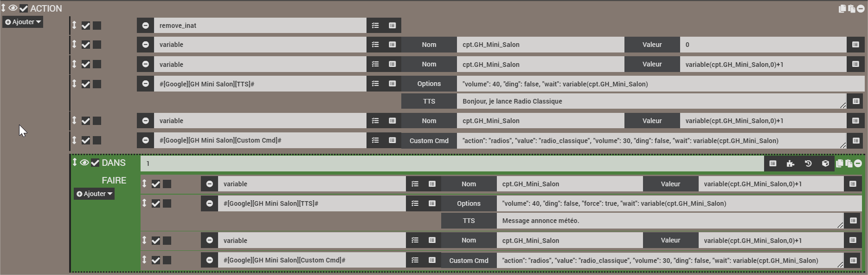Edit the Valeur field containing 0
This screenshot has width=868, height=275.
pyautogui.click(x=763, y=45)
